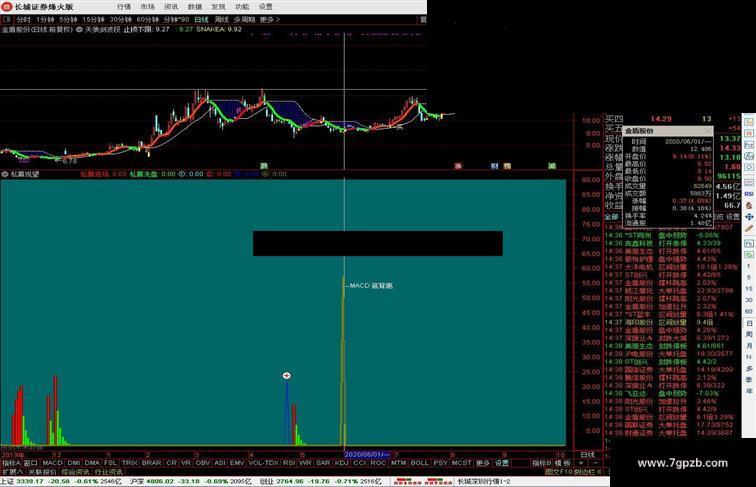The height and width of the screenshot is (487, 756).
Task: Open the 数据 menu
Action: tap(195, 7)
